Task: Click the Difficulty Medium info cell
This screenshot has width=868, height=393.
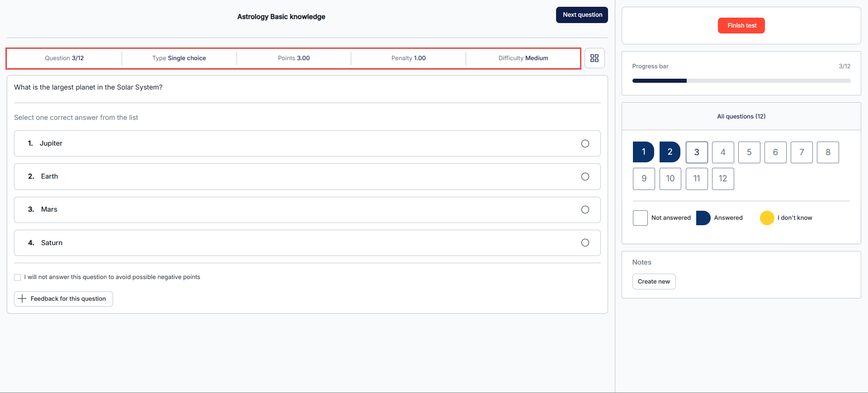Action: [x=523, y=58]
